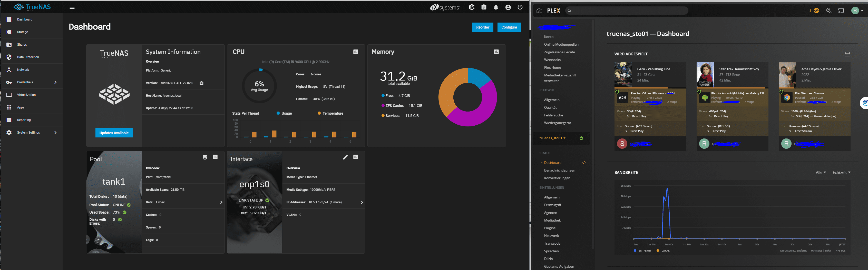868x270 pixels.
Task: Open Plex settings wrench icon
Action: click(828, 11)
